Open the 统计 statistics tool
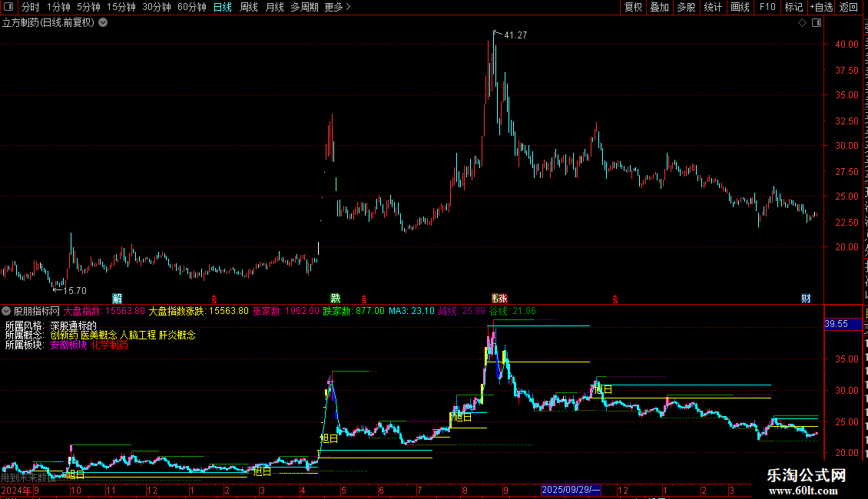Viewport: 868px width, 499px height. click(712, 7)
